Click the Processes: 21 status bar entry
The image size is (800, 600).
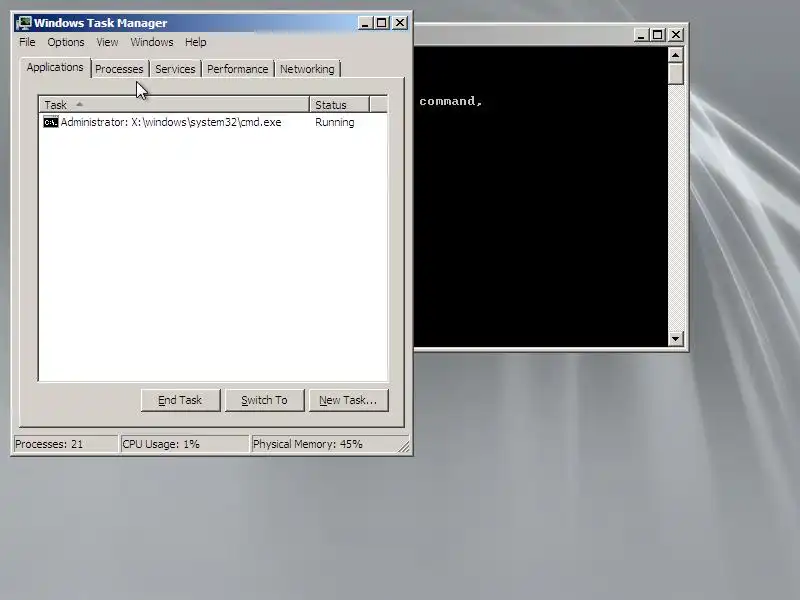pyautogui.click(x=66, y=444)
